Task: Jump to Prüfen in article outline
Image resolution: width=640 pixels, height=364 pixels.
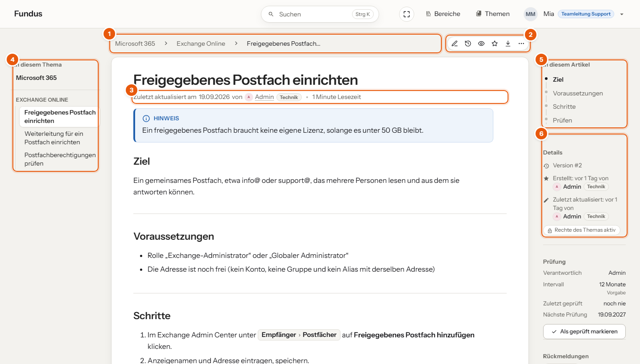Action: 562,120
